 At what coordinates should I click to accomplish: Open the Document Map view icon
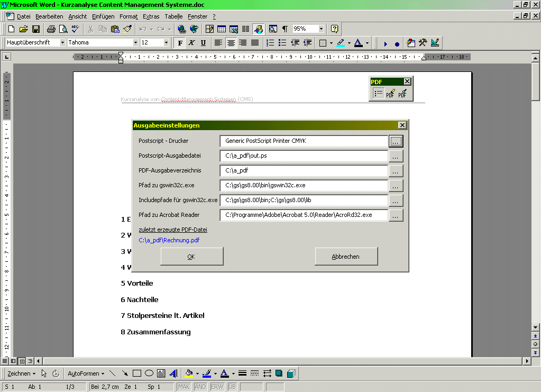273,29
